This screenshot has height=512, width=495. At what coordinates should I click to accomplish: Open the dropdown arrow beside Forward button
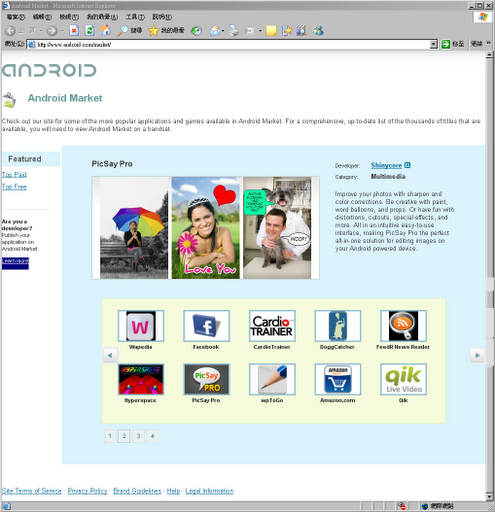click(62, 31)
